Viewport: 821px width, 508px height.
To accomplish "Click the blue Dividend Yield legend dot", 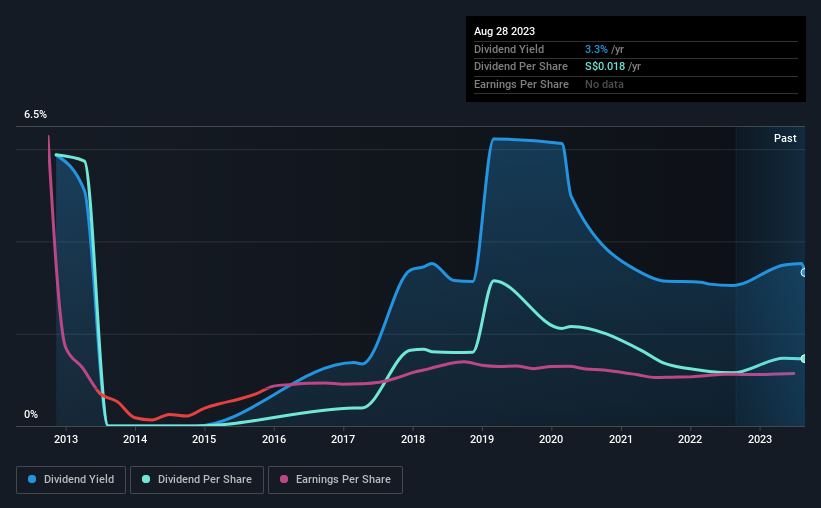I will click(32, 479).
